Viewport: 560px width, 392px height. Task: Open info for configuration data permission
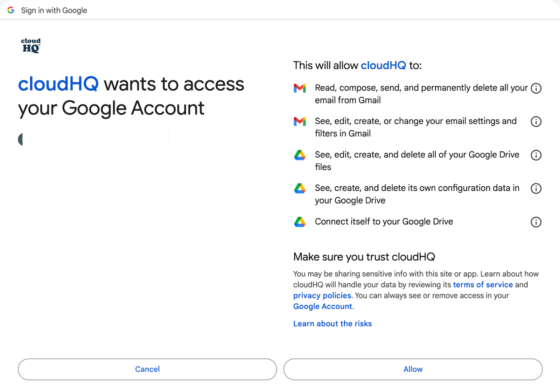[x=536, y=188]
